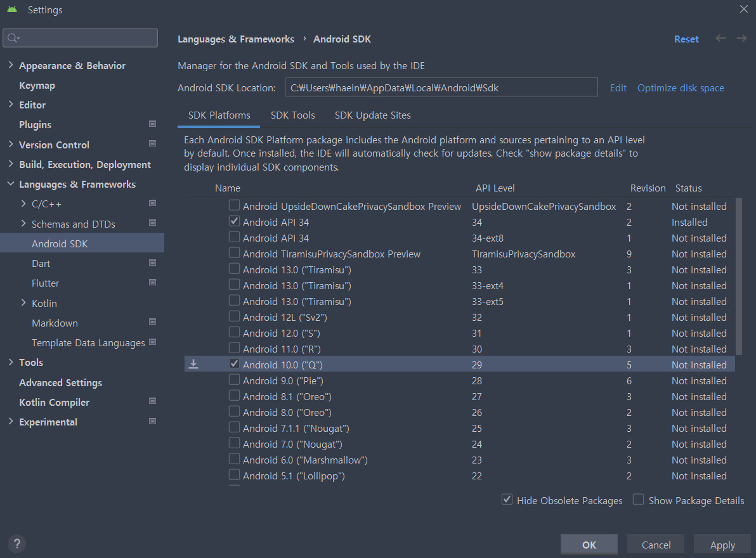Screen dimensions: 756x558
Task: Click the back navigation arrow
Action: [x=721, y=39]
